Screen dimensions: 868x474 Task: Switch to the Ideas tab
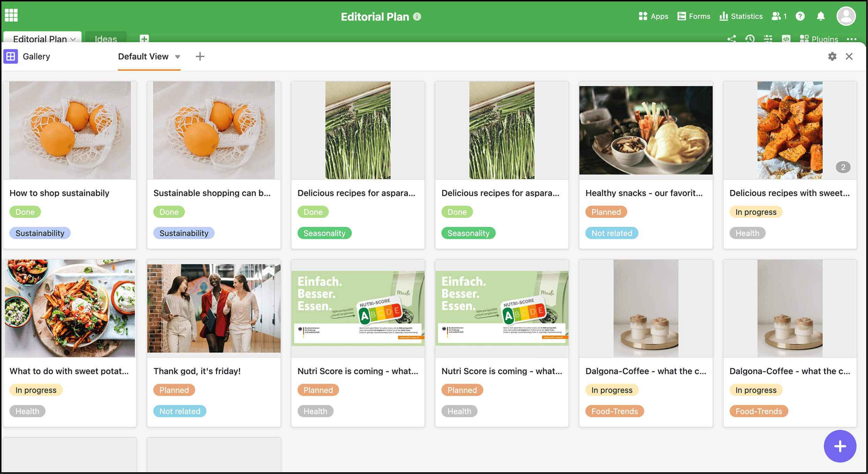coord(105,39)
